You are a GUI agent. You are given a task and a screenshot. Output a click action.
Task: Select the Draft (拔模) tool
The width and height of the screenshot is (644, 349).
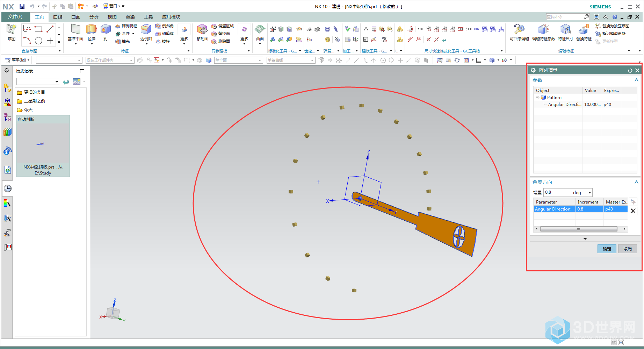coord(162,42)
